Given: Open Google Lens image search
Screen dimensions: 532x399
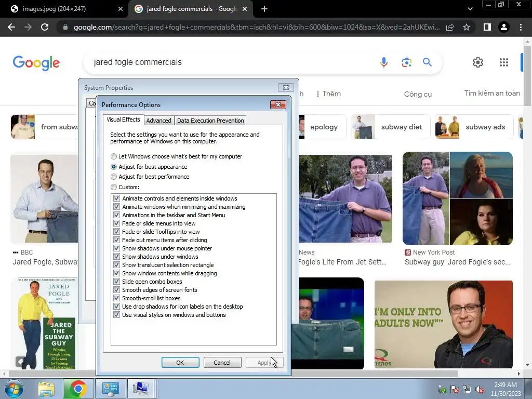Looking at the screenshot, I should [406, 62].
